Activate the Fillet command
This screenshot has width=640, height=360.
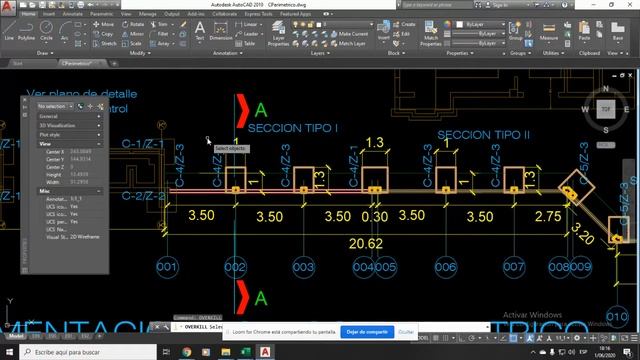pos(160,34)
